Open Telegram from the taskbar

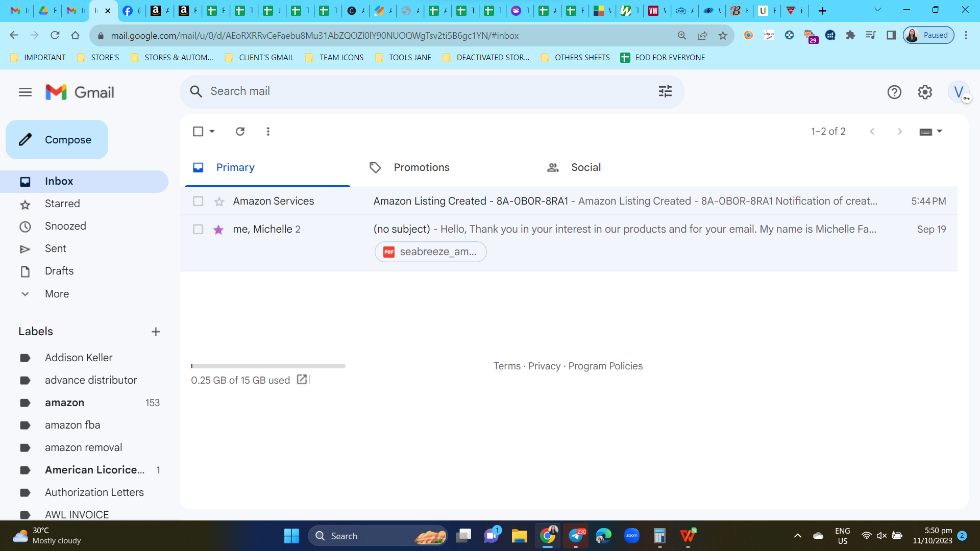click(576, 536)
